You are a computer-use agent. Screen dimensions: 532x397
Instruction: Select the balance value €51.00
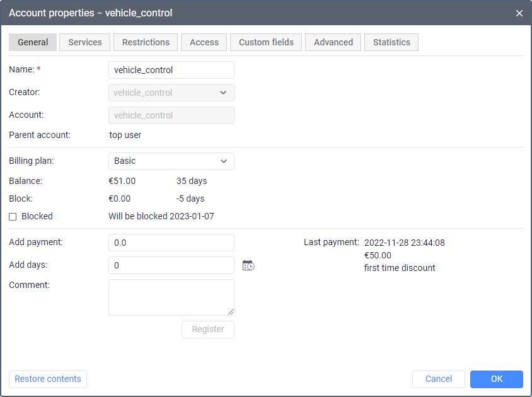click(x=122, y=181)
